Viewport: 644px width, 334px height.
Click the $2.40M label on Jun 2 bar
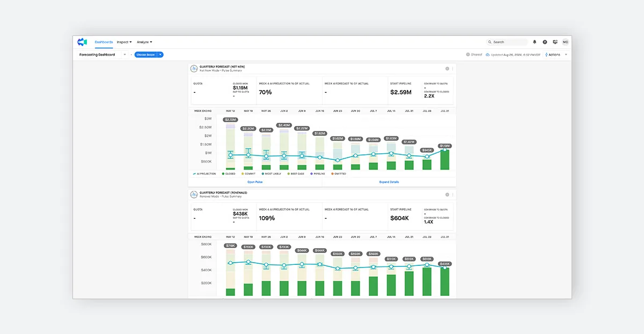click(284, 125)
